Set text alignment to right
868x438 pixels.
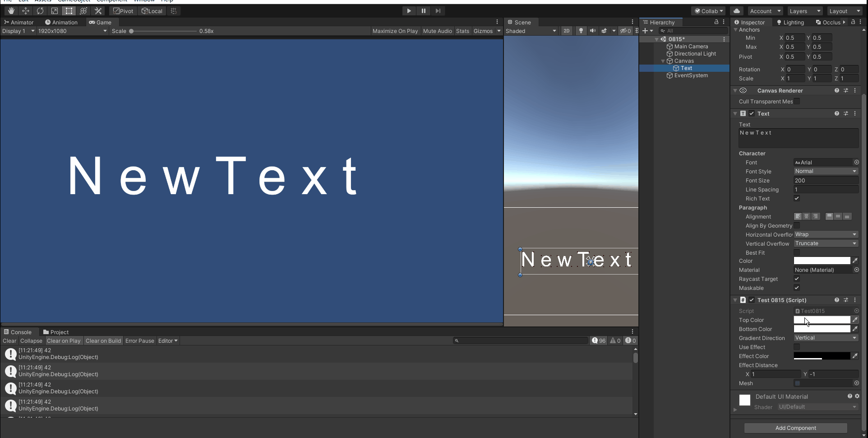[x=815, y=216]
